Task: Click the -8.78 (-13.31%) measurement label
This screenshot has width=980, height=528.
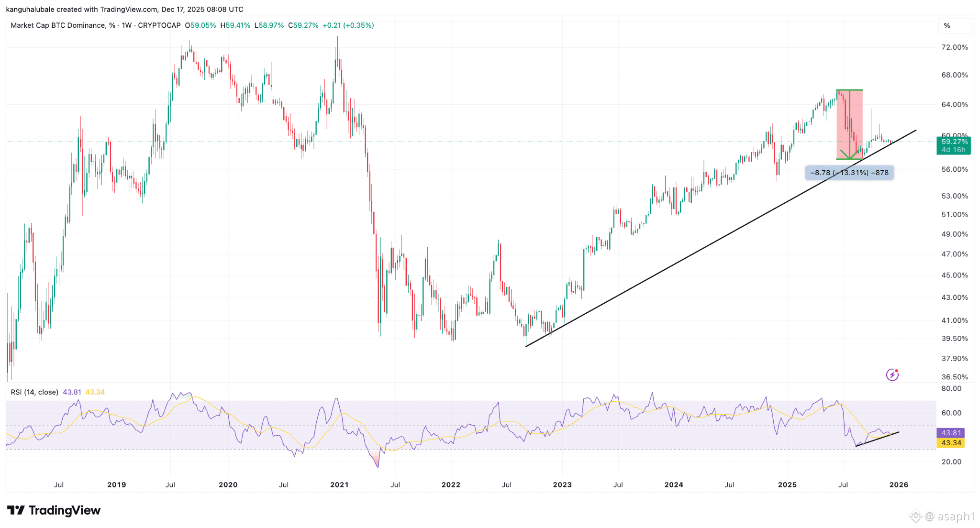Action: click(x=849, y=173)
